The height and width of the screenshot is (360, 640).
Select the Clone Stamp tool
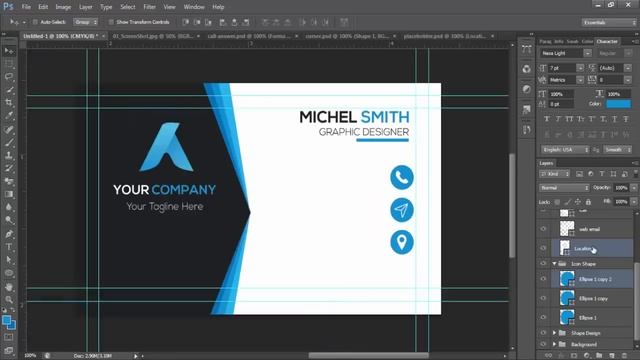9,155
